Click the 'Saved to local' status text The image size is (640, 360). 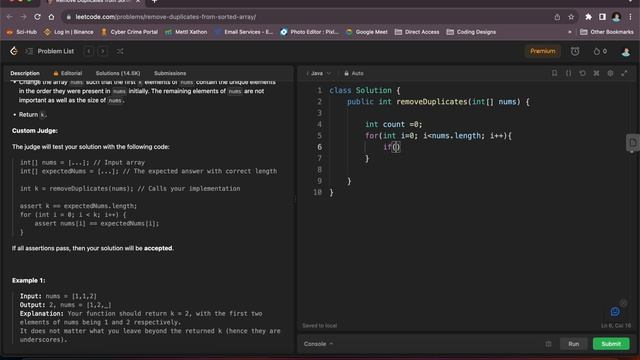tap(320, 326)
